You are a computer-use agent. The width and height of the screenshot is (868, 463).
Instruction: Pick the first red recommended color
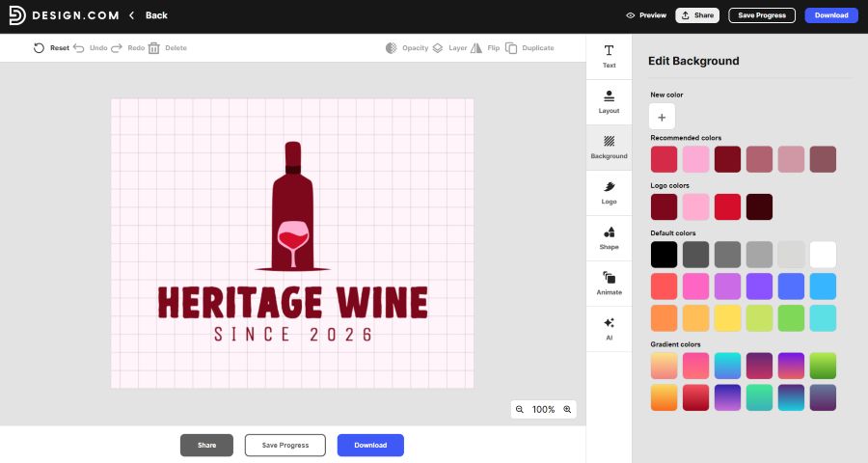(664, 159)
